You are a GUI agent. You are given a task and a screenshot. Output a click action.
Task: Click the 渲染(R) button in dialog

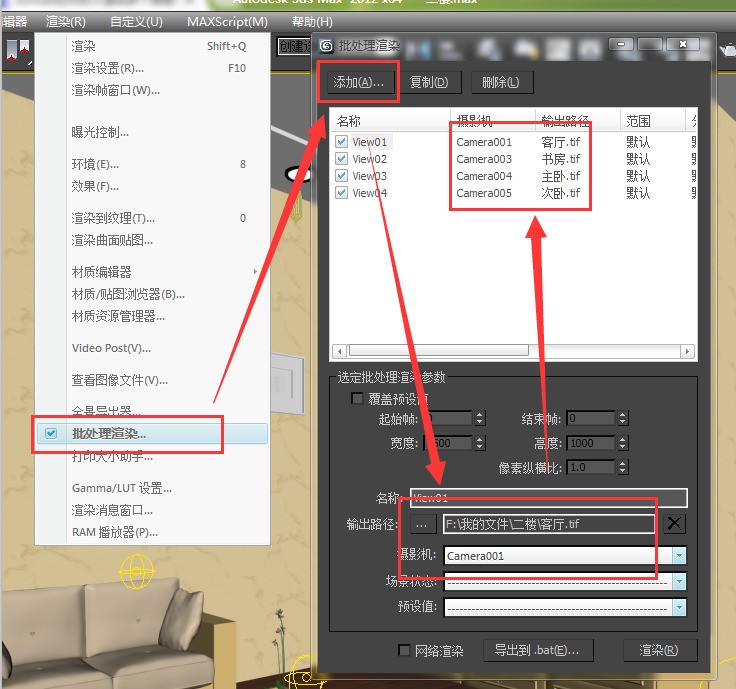coord(659,650)
